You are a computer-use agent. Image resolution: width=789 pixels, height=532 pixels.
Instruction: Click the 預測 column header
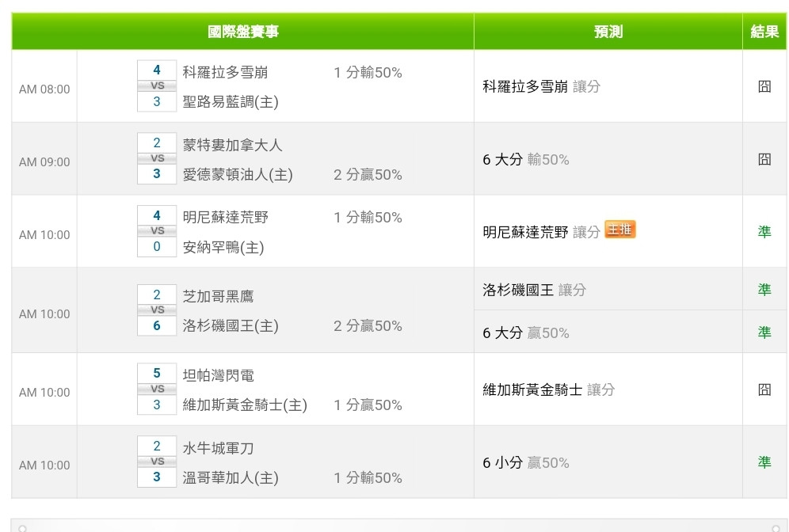608,31
